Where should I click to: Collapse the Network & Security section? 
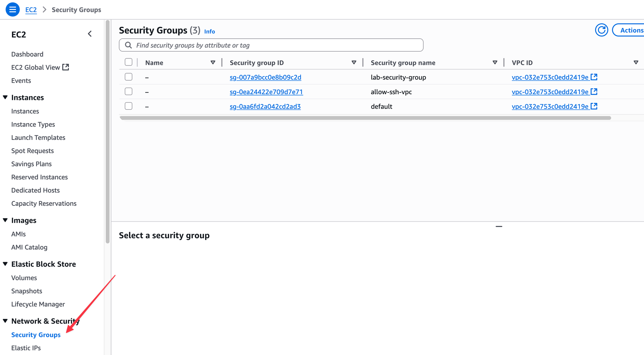tap(5, 321)
